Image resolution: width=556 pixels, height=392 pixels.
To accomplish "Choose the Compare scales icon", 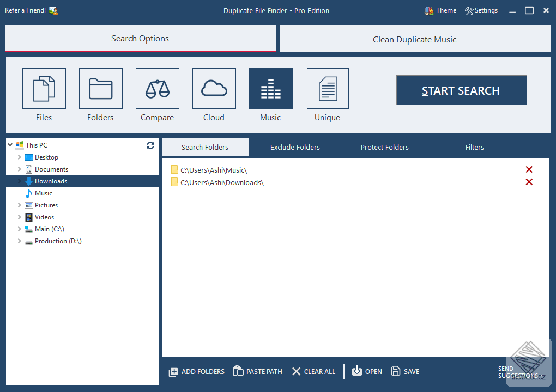I will 158,89.
